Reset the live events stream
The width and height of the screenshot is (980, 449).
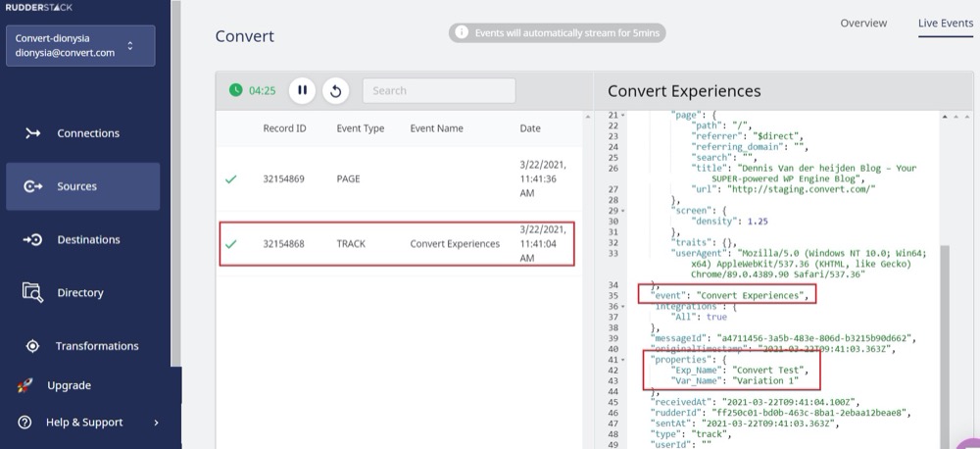(335, 91)
